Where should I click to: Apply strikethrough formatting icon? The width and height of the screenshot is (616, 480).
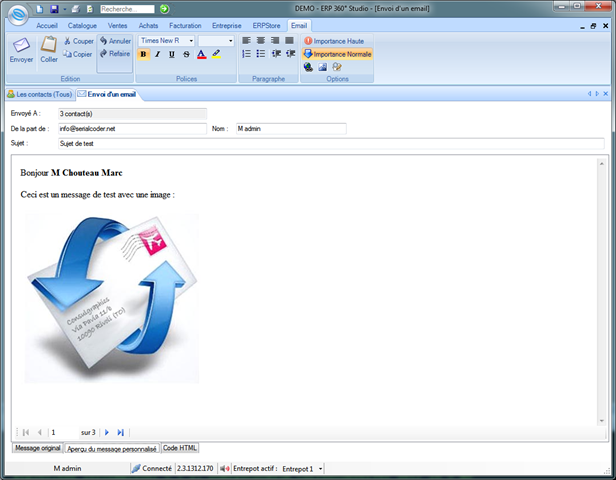[x=186, y=54]
